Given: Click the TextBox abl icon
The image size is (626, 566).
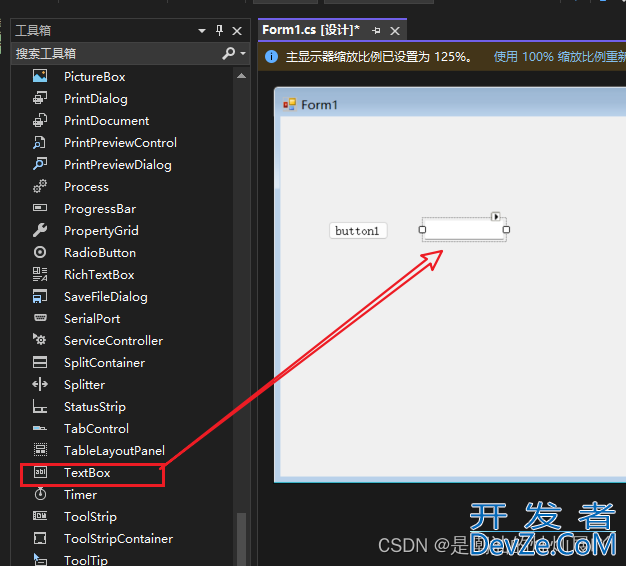Looking at the screenshot, I should [40, 472].
